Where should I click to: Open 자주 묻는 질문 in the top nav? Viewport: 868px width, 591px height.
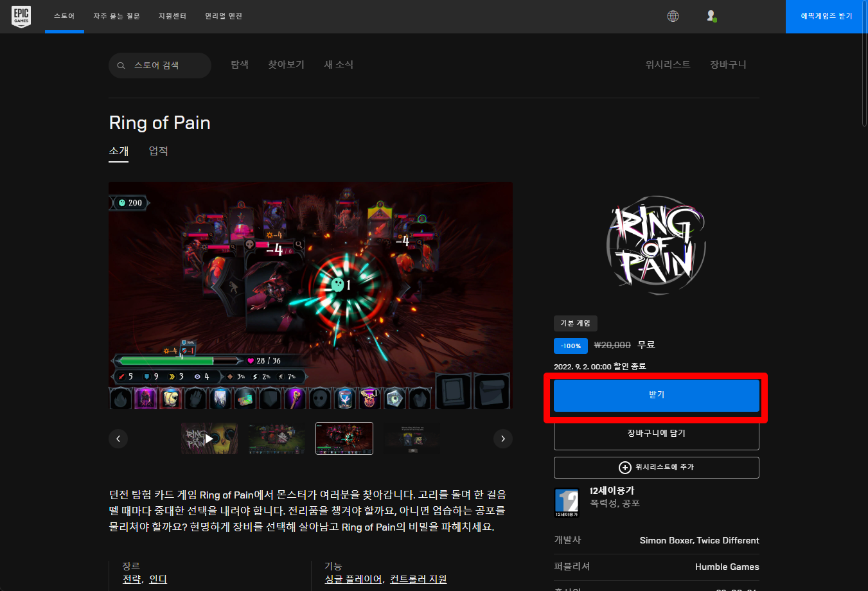116,16
